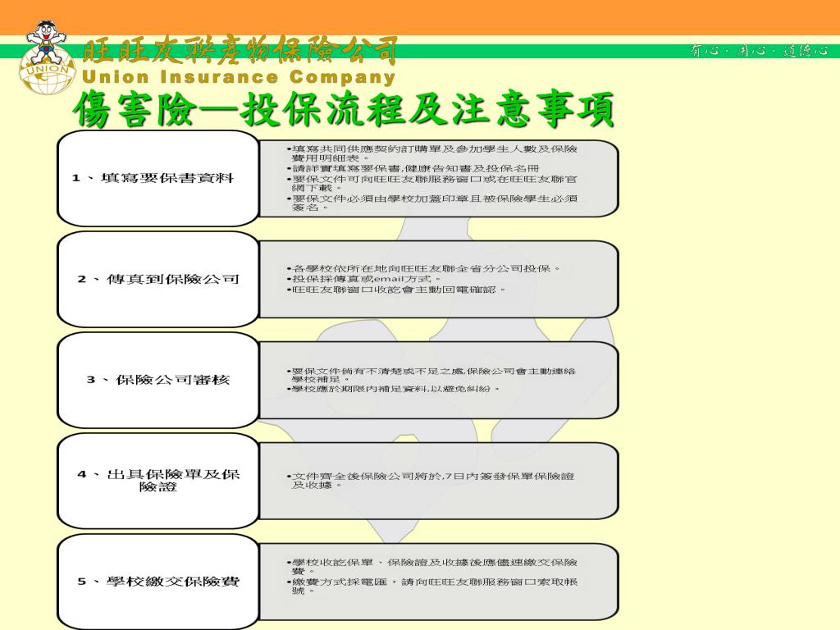Click bullet 繳費方式採電匯
The height and width of the screenshot is (630, 840).
tap(431, 586)
